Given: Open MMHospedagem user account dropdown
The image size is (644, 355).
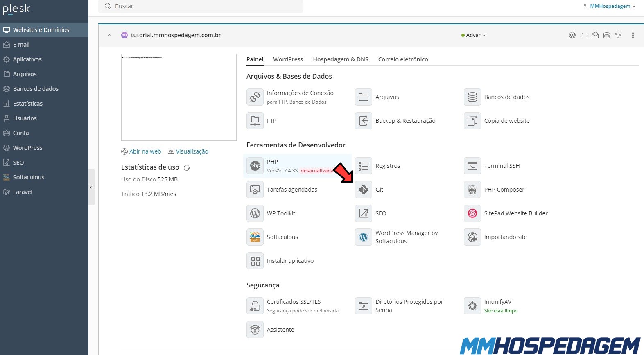Looking at the screenshot, I should pos(609,6).
